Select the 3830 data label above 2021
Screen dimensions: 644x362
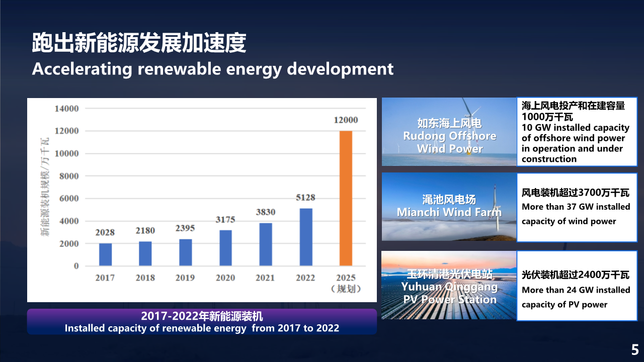tap(265, 212)
